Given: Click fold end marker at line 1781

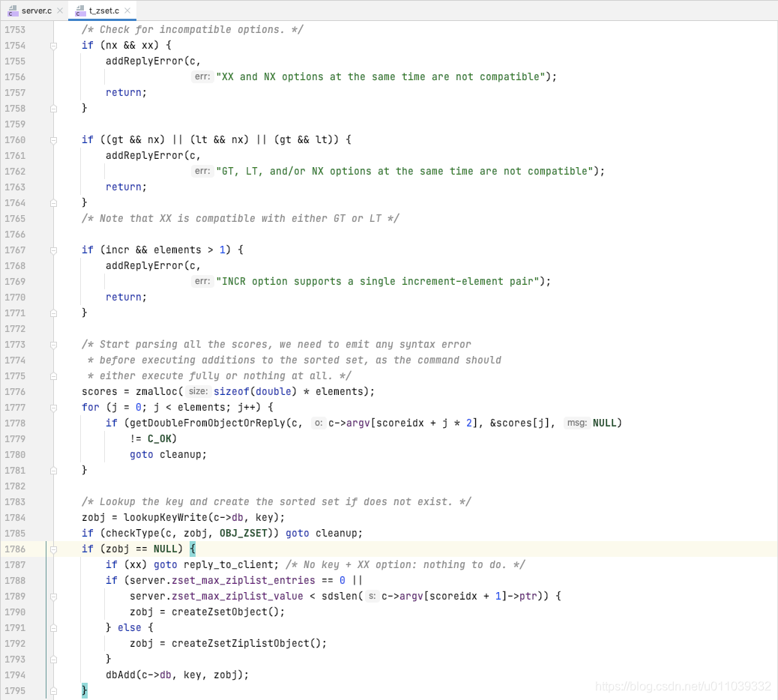Looking at the screenshot, I should coord(53,471).
